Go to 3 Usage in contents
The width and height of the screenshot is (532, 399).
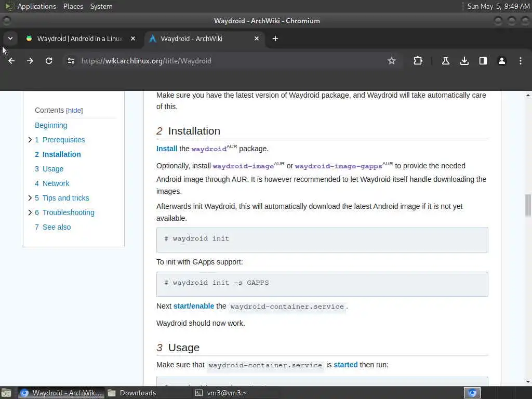pyautogui.click(x=49, y=169)
